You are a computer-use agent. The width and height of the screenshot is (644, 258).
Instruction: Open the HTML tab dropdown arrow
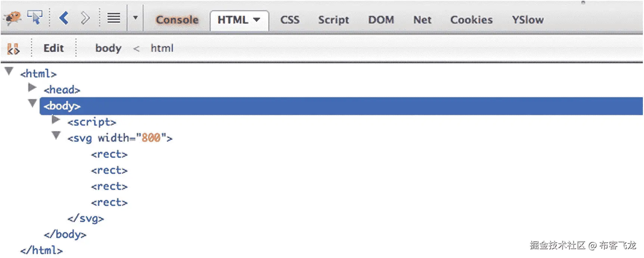click(257, 20)
